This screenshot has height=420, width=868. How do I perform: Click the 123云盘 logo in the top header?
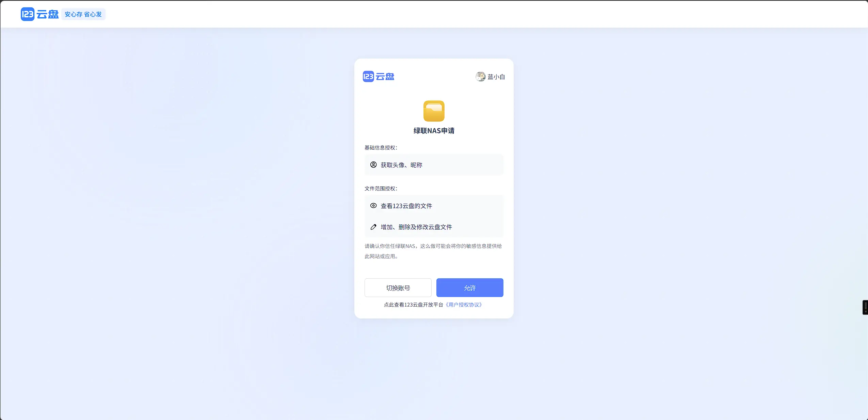(x=39, y=14)
